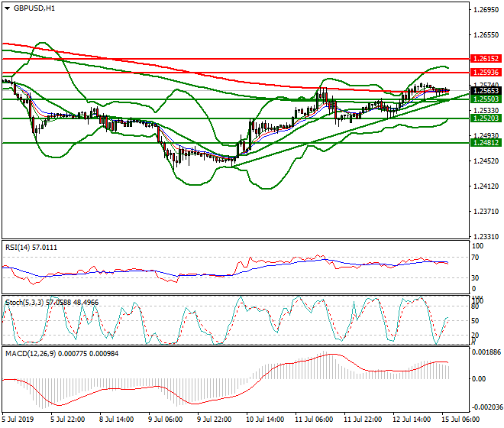Screen dimensions: 504x428
Task: Click the 1.26950 price scale value
Action: (x=486, y=10)
